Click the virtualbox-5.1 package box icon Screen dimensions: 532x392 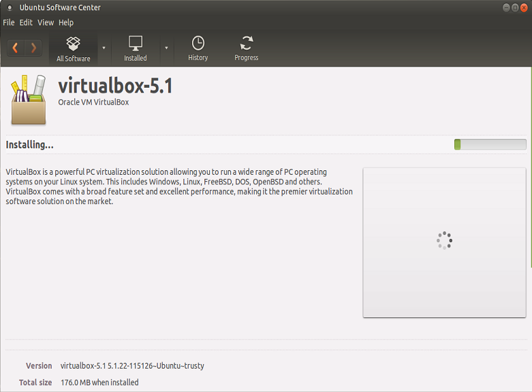pos(29,99)
